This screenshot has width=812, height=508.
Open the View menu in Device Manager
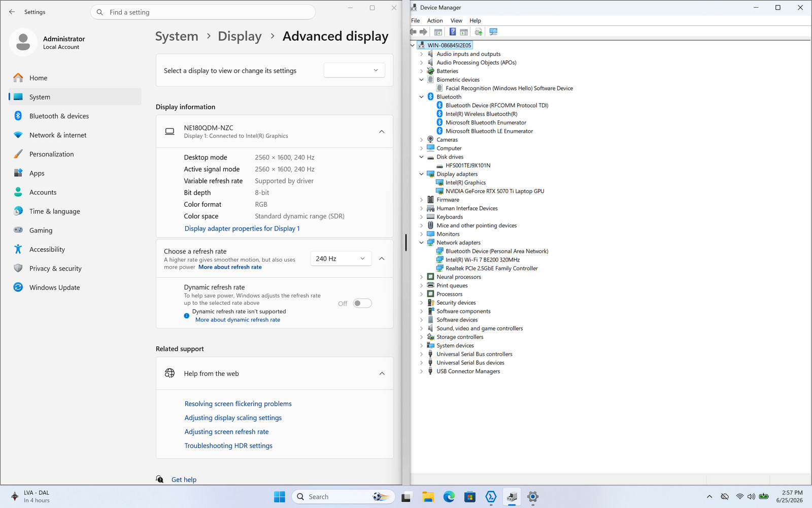click(456, 20)
